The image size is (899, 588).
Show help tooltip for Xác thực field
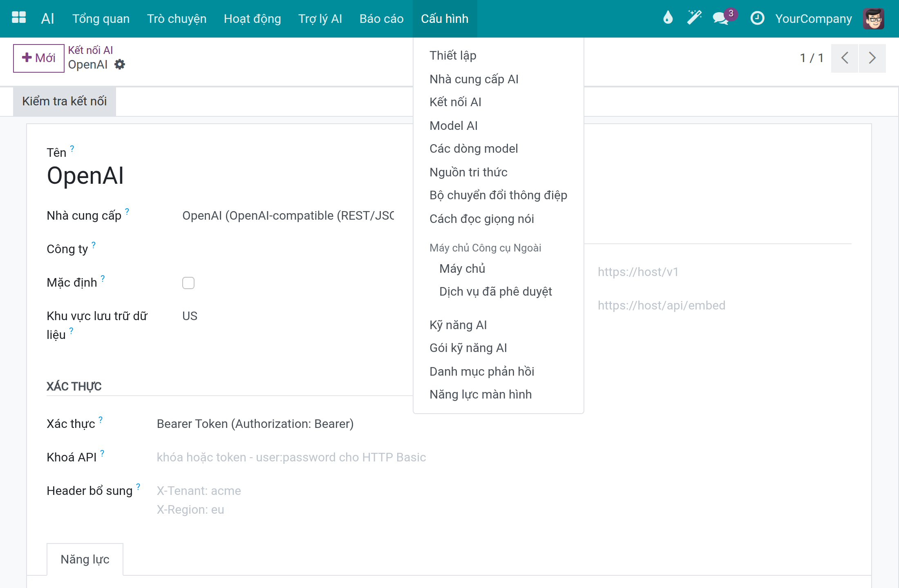coord(101,420)
